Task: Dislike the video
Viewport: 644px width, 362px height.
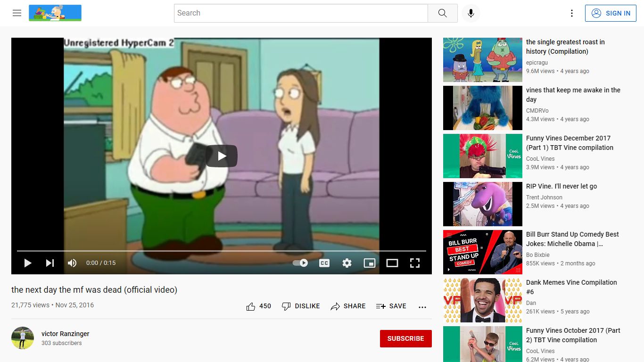Action: coord(301,306)
